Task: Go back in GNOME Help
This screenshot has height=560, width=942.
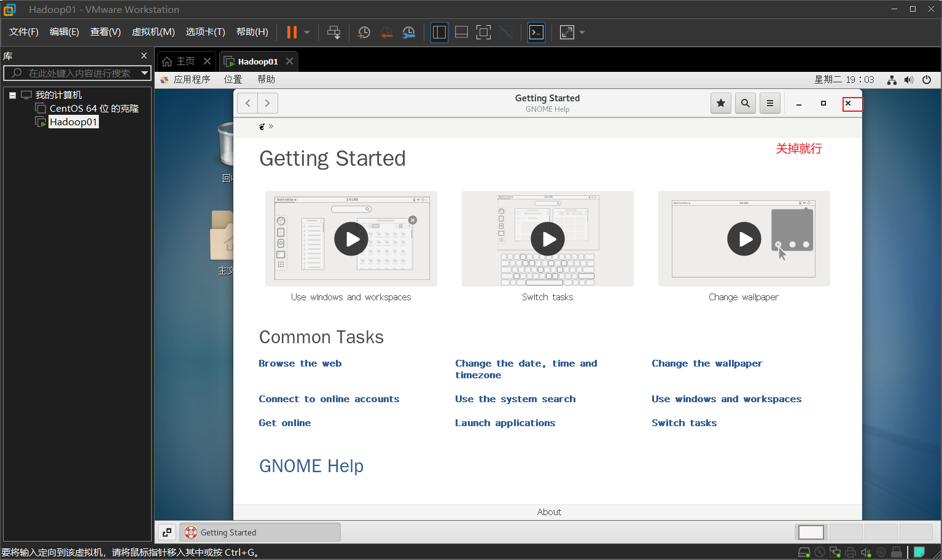Action: tap(247, 103)
